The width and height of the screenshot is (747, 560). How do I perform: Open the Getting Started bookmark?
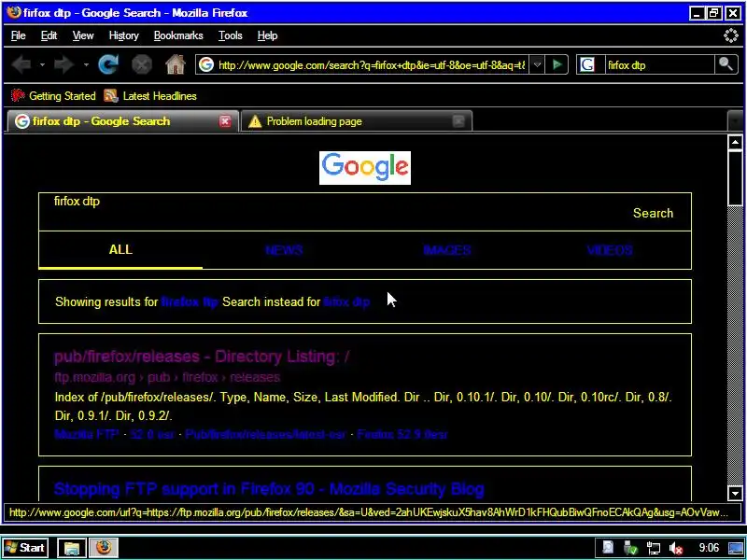point(53,96)
